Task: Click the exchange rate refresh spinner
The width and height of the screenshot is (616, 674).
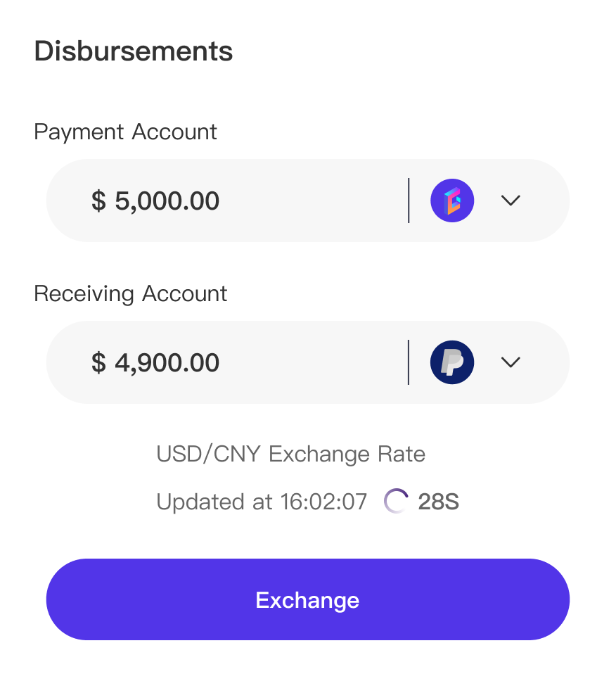Action: [396, 502]
